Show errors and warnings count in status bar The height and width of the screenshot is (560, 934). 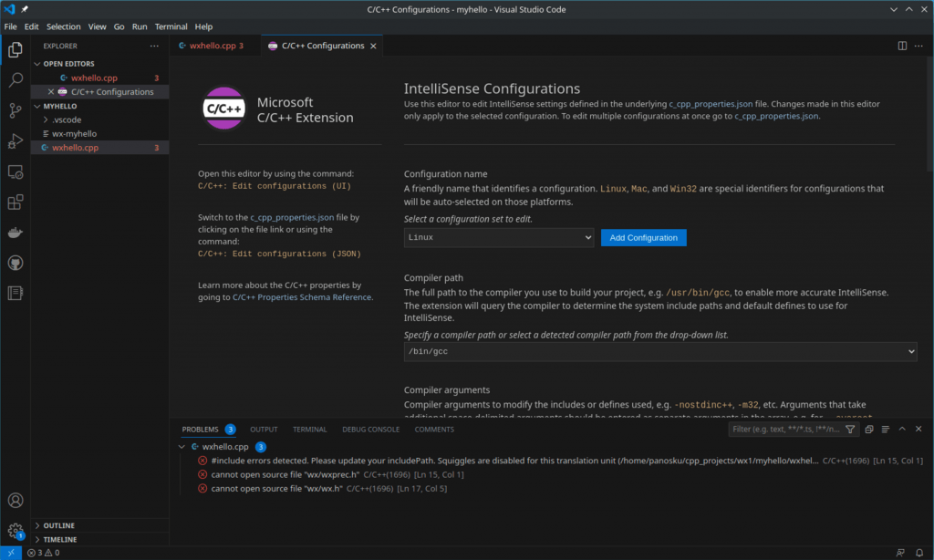click(44, 553)
